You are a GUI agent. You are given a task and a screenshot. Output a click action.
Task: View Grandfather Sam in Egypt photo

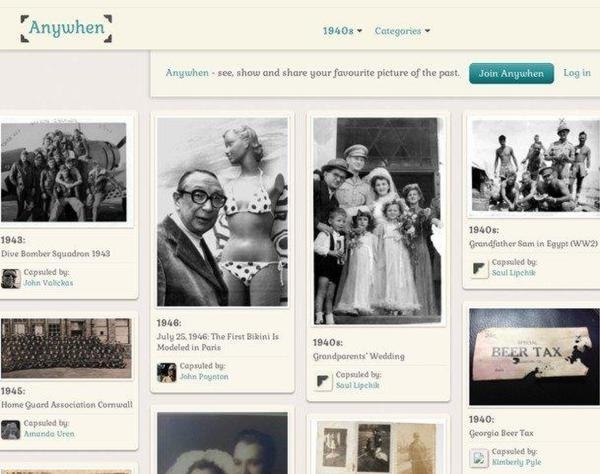[x=535, y=165]
